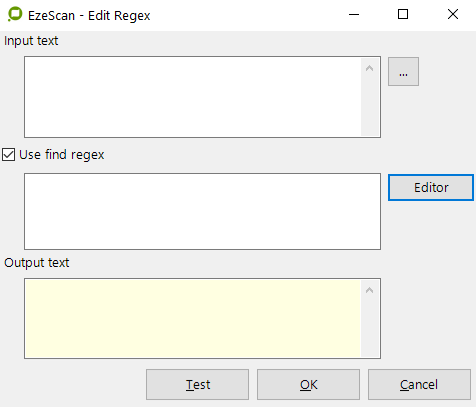
Task: Click the Input text scrollbar track
Action: (369, 107)
